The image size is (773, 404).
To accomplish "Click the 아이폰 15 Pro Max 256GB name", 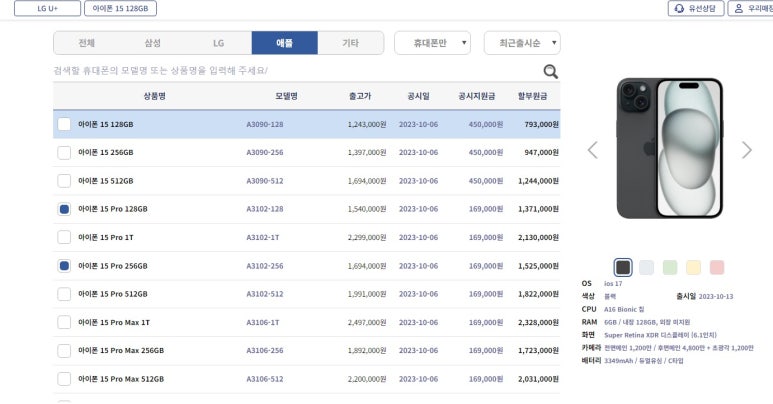I will click(x=121, y=351).
